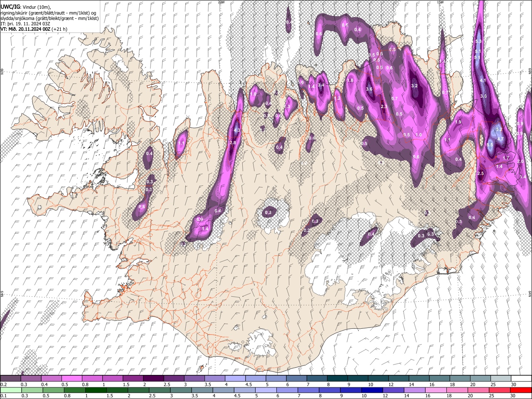Click the 'slydda/snjókoma' legend description line
This screenshot has height=399, width=532.
pos(49,18)
